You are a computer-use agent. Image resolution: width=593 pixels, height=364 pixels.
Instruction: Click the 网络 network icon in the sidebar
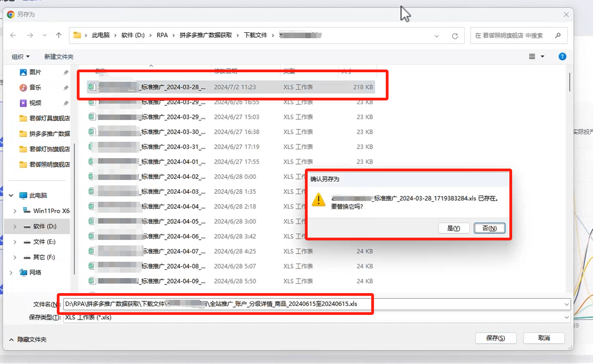(x=23, y=272)
